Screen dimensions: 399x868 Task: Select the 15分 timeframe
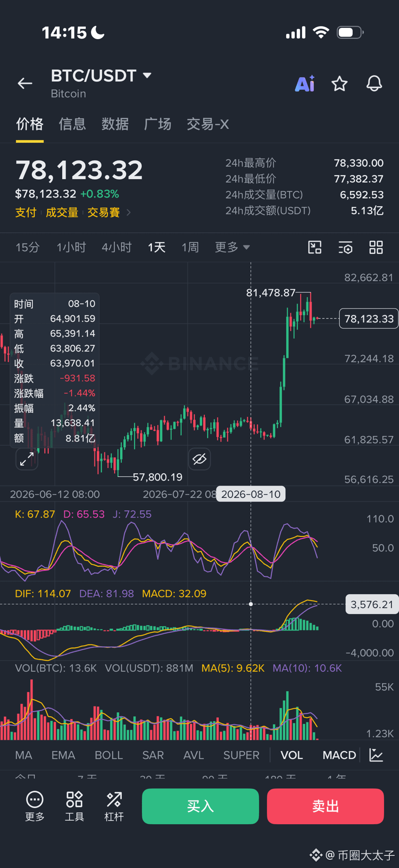27,247
